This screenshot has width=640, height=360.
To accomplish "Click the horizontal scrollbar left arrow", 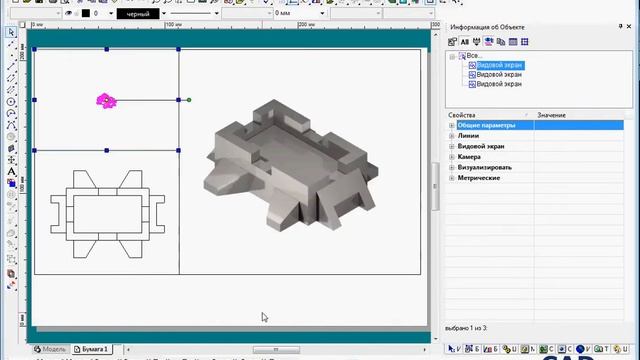I will (x=128, y=350).
